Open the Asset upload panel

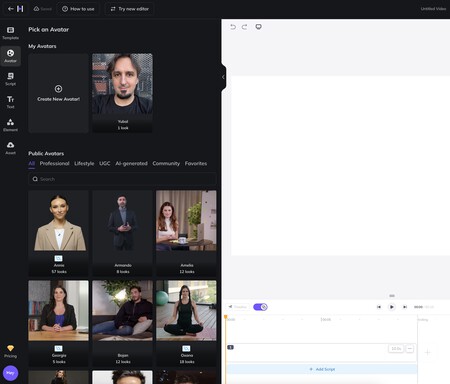(x=10, y=148)
